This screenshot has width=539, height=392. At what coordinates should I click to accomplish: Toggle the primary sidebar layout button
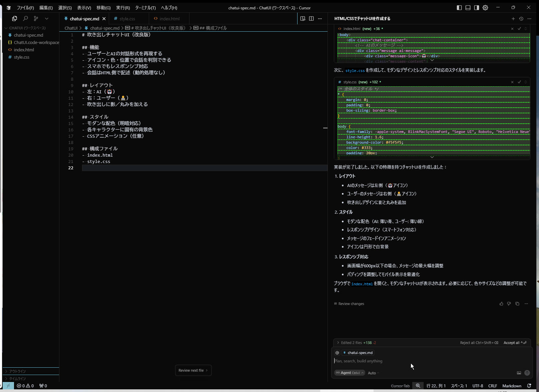[459, 8]
